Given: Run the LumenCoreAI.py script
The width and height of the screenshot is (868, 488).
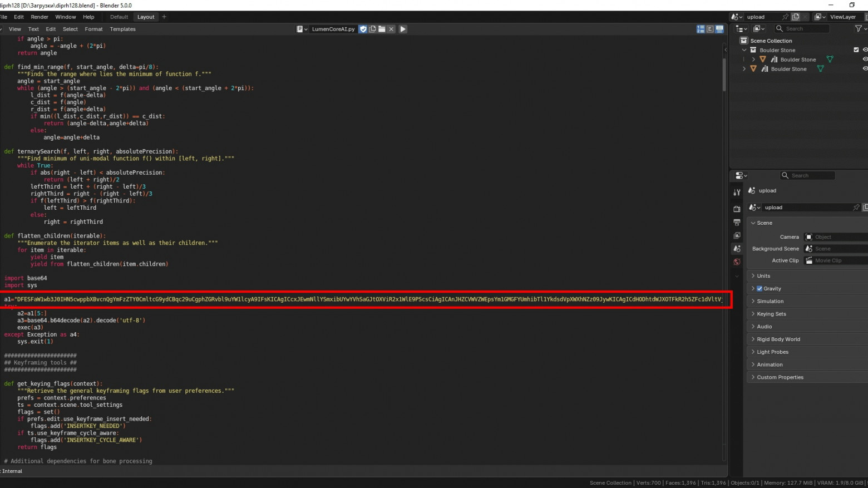Looking at the screenshot, I should (x=403, y=29).
